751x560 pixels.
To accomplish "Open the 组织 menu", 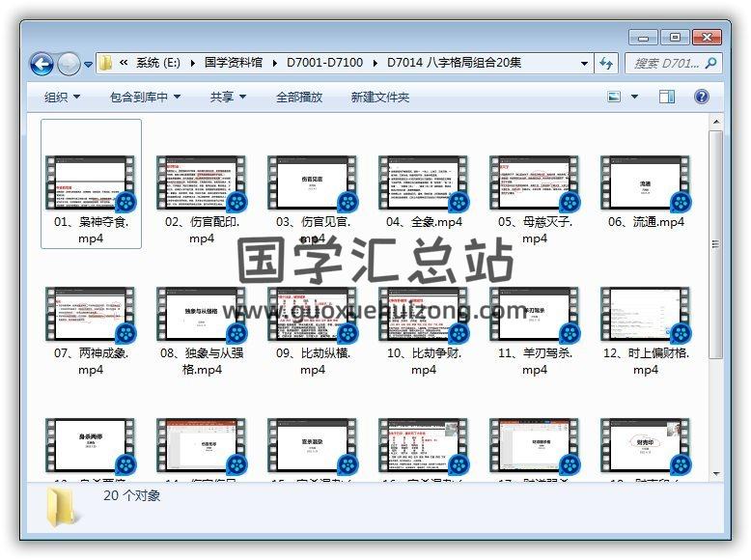I will point(62,98).
